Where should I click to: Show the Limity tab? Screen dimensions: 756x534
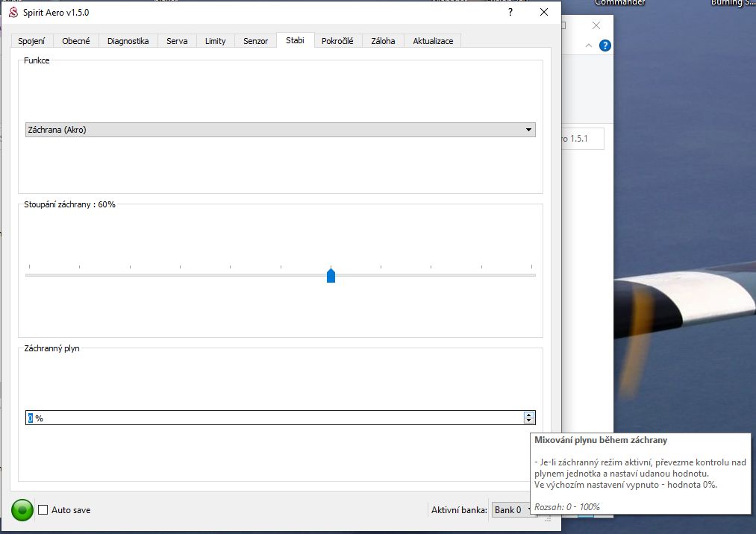click(215, 41)
